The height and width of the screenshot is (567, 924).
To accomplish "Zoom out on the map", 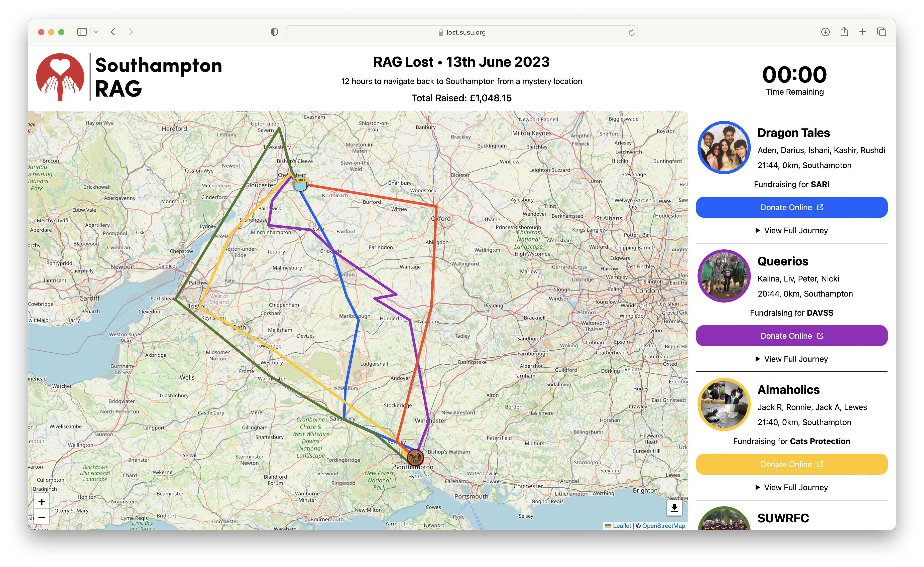I will 42,517.
